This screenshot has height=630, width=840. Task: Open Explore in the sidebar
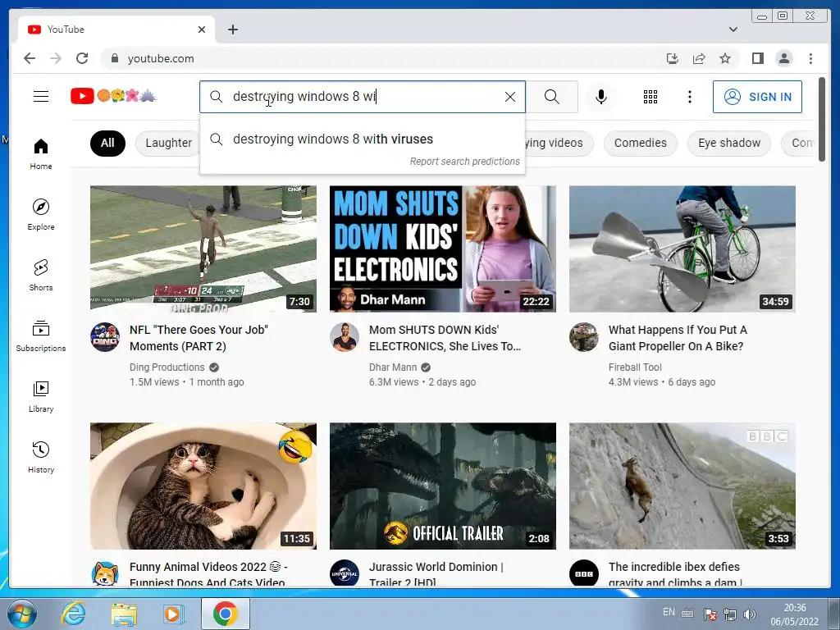[x=41, y=214]
